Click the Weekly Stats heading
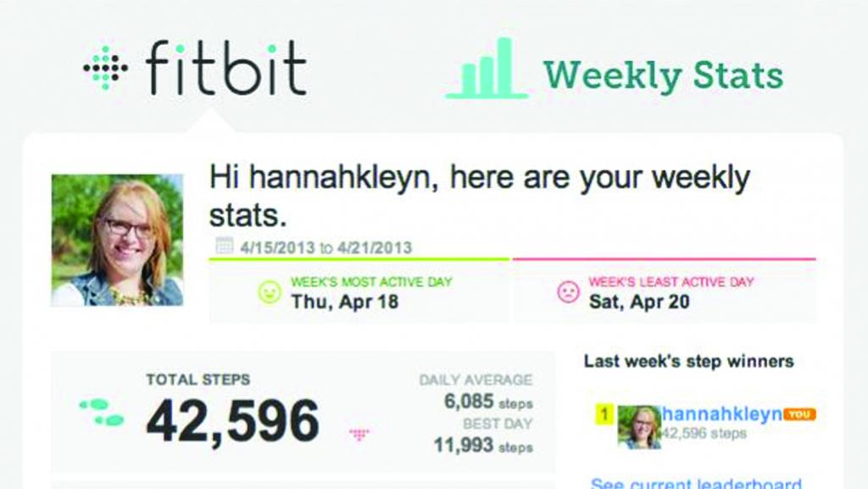The width and height of the screenshot is (868, 489). coord(663,75)
